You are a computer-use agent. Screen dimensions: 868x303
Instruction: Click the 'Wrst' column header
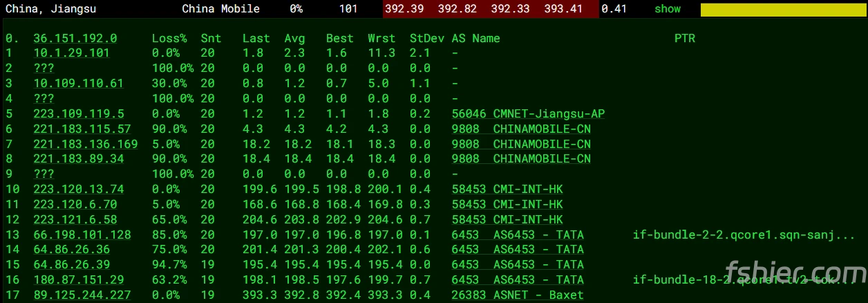pyautogui.click(x=382, y=39)
